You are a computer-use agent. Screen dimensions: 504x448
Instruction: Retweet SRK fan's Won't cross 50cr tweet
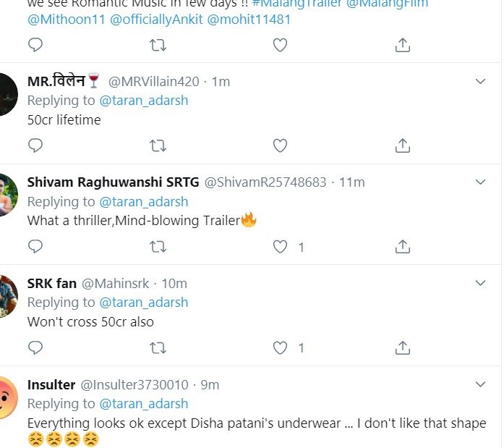(x=158, y=347)
